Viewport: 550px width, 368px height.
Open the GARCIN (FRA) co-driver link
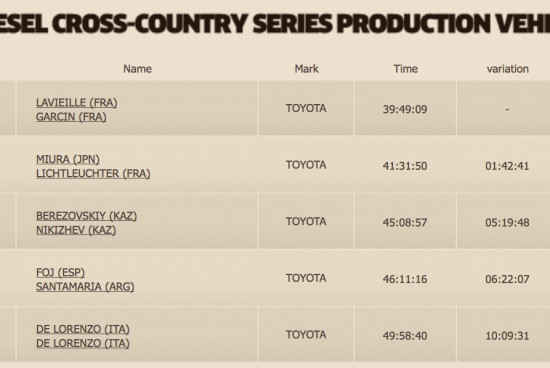[71, 117]
